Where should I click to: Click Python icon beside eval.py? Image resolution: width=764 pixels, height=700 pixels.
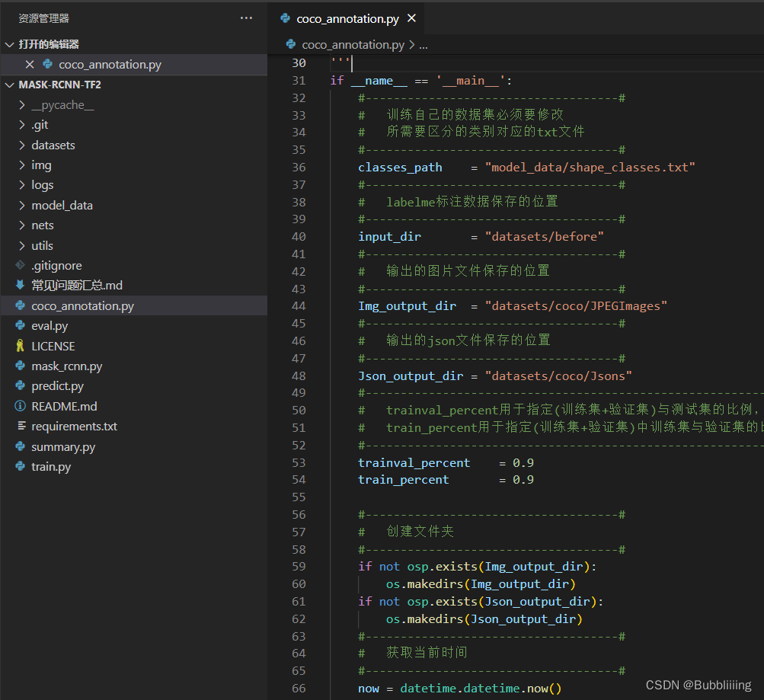coord(21,325)
